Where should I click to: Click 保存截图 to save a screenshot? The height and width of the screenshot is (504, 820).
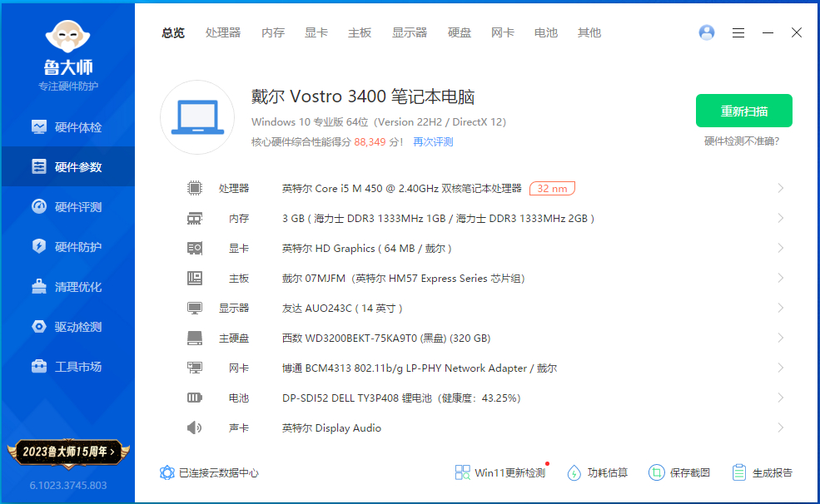pos(679,472)
